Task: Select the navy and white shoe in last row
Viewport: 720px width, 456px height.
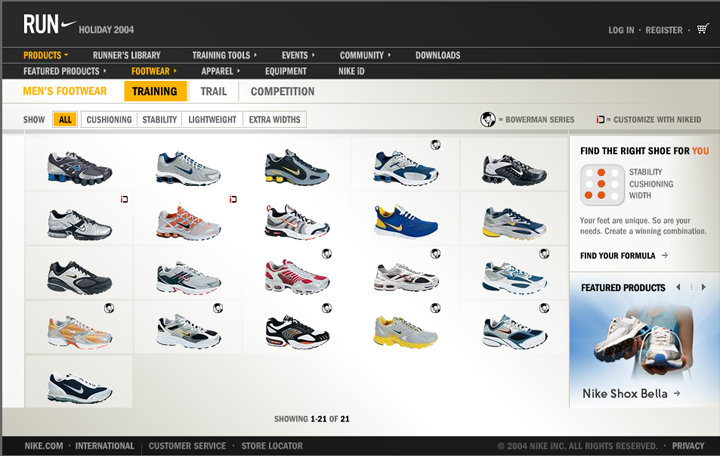Action: (x=79, y=388)
